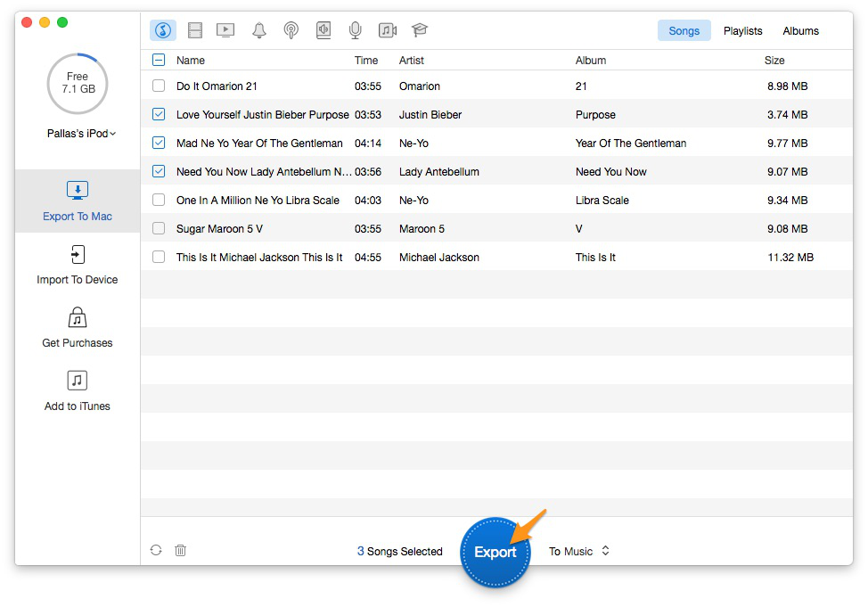Open the Voice Memos microphone icon
The image size is (868, 607).
click(356, 30)
